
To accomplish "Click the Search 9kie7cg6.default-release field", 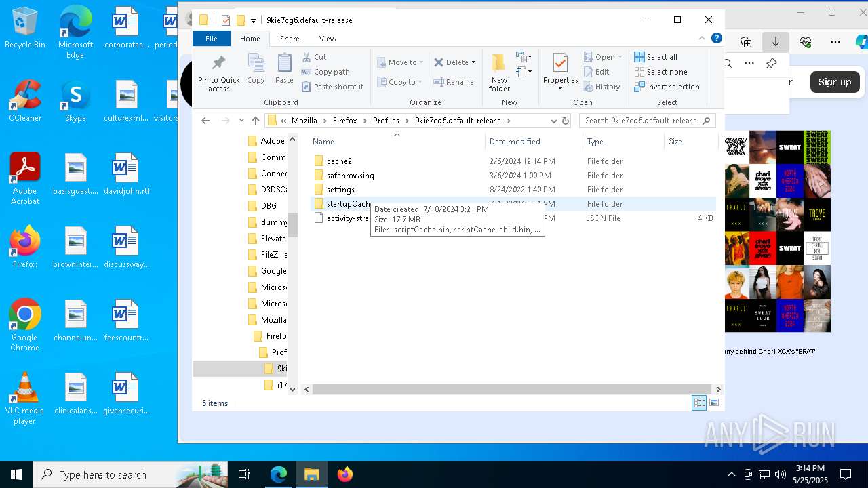I will tap(647, 121).
